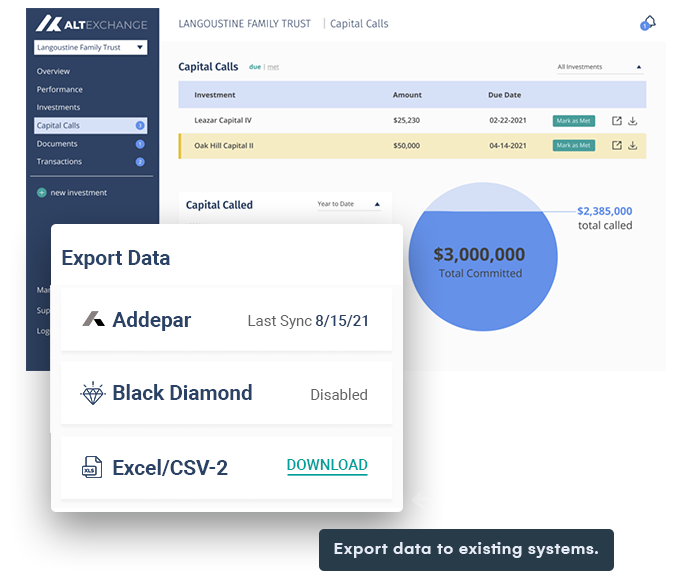Click the Transactions count badge
Viewport: 675px width, 571px height.
[140, 162]
